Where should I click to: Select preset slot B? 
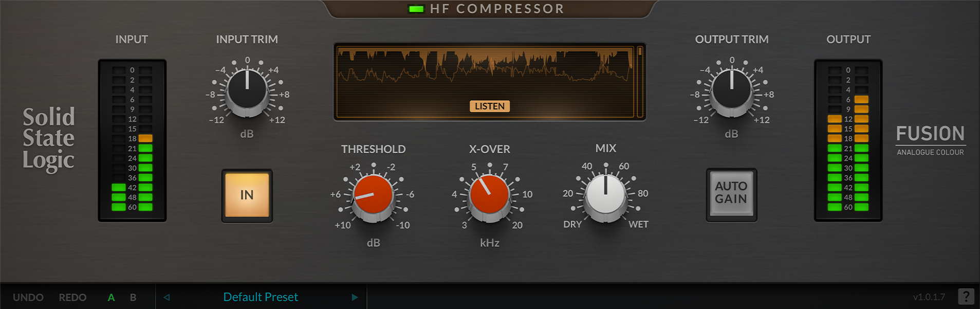tap(133, 297)
